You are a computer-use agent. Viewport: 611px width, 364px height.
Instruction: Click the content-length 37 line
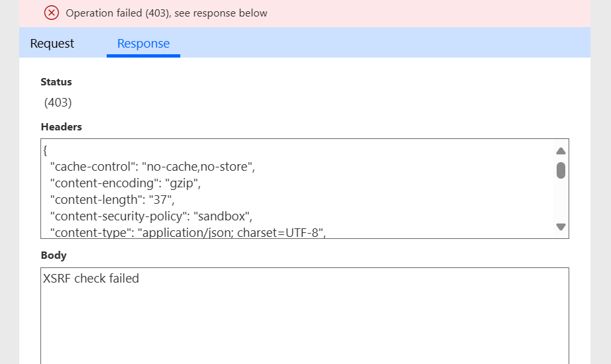tap(112, 200)
